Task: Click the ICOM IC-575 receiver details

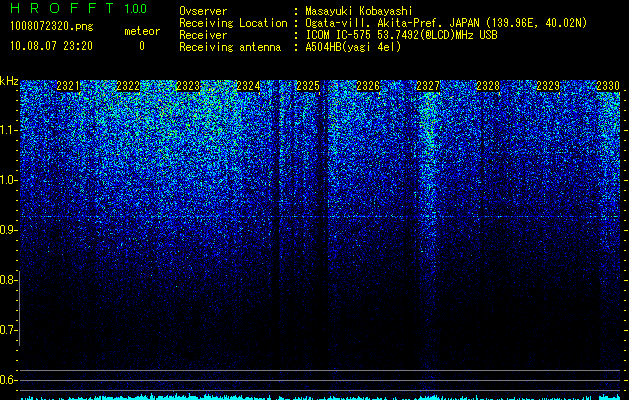Action: click(401, 35)
